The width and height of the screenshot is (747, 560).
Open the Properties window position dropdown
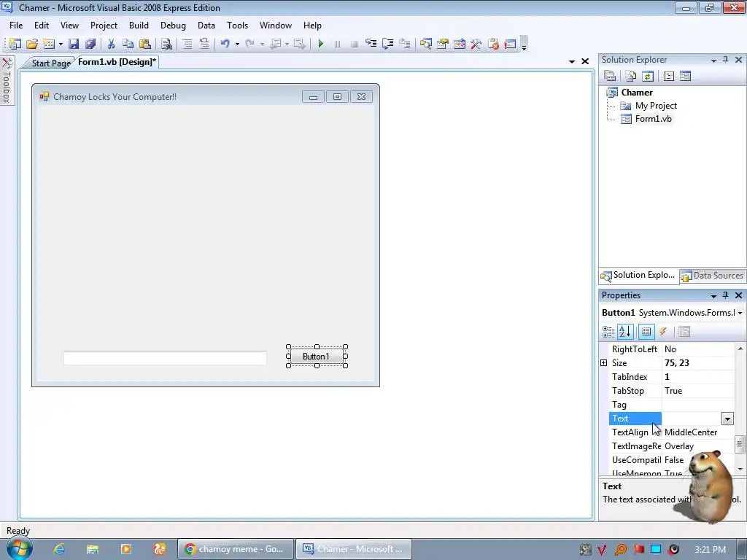tap(713, 296)
